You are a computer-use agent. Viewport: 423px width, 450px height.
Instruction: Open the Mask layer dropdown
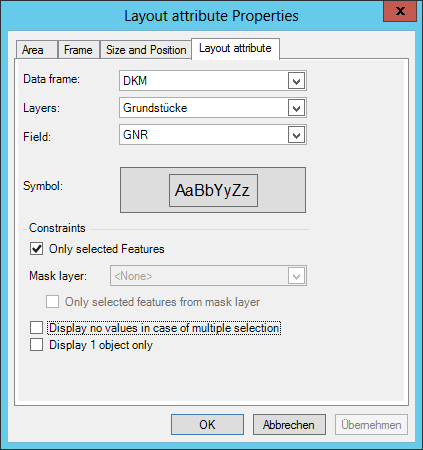click(208, 276)
